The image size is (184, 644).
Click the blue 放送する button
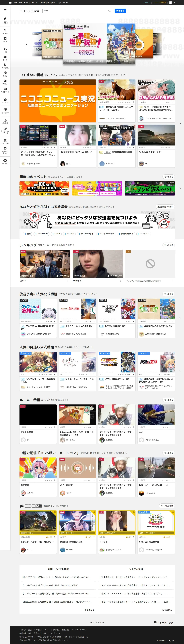[120, 11]
